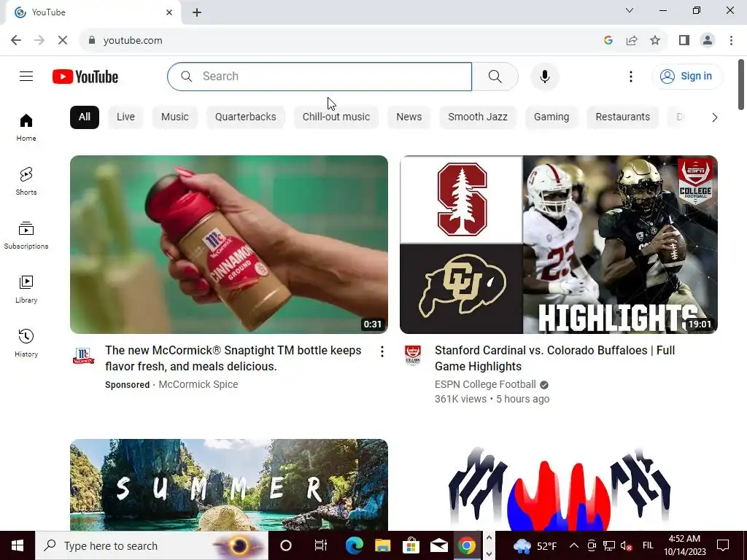Select the Music filter chip

175,117
